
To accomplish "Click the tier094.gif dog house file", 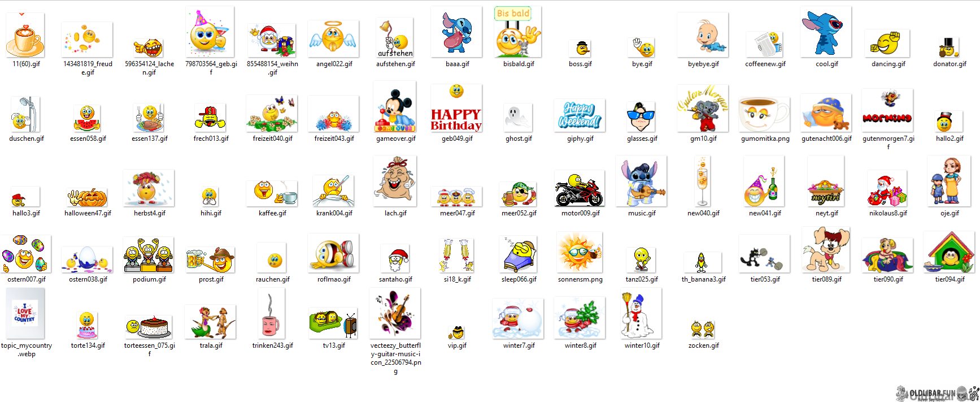I will pos(949,253).
